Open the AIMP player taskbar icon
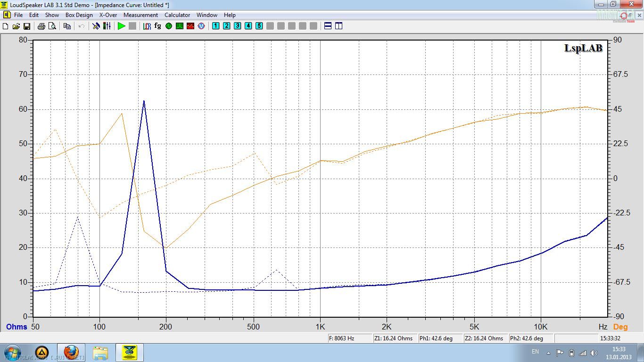Screen dimensions: 644x362 click(42, 353)
